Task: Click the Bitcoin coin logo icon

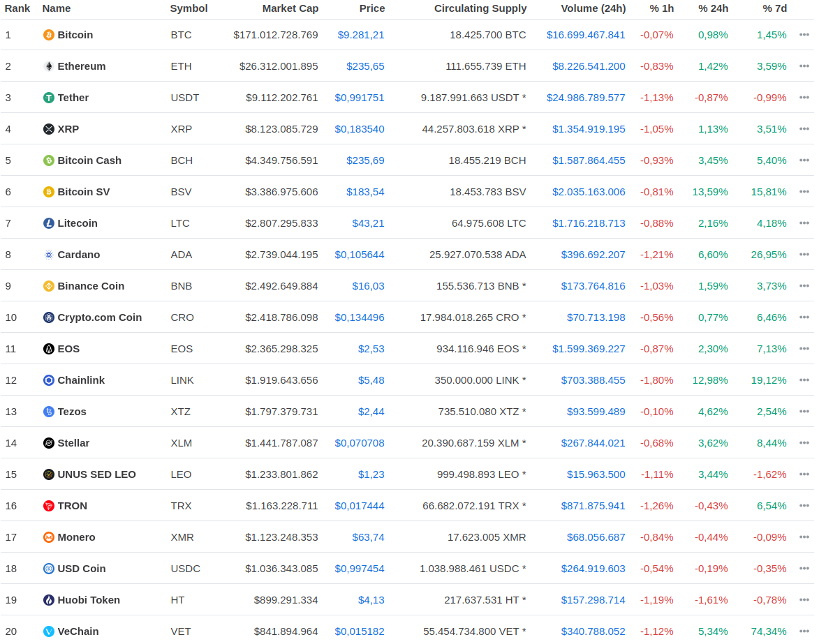Action: click(x=48, y=35)
